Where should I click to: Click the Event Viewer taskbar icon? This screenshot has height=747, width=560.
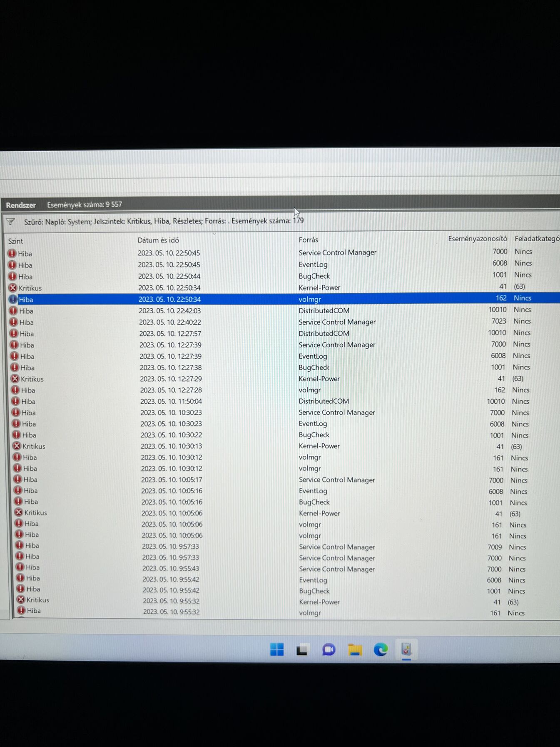[x=406, y=650]
